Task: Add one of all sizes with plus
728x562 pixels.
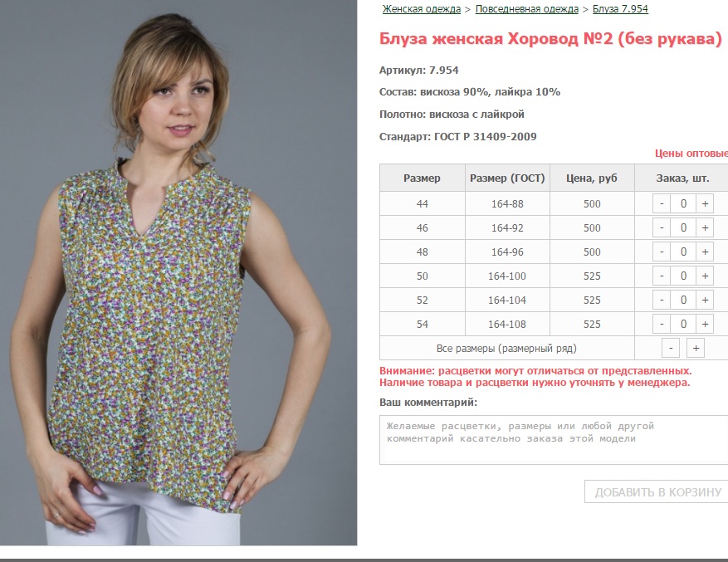Action: tap(696, 349)
